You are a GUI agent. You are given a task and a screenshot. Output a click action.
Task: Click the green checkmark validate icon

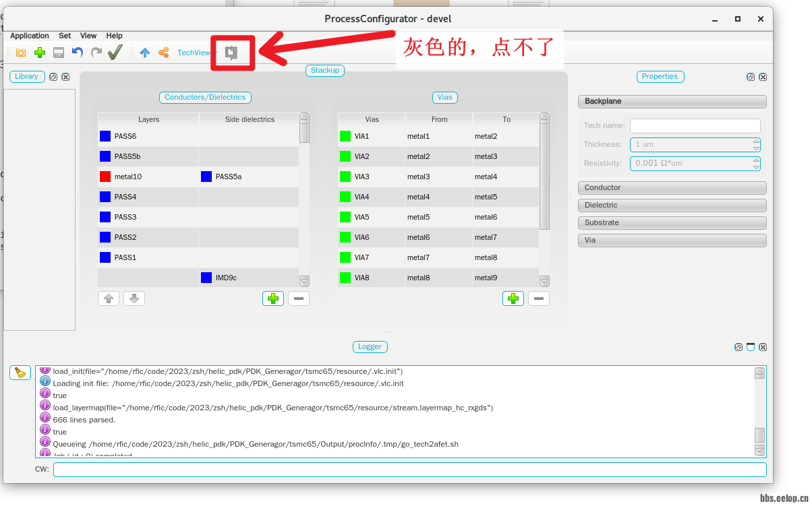coord(115,53)
